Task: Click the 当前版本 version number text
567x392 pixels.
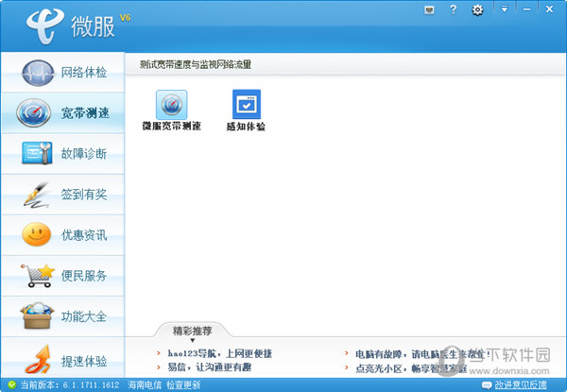Action: pyautogui.click(x=70, y=385)
